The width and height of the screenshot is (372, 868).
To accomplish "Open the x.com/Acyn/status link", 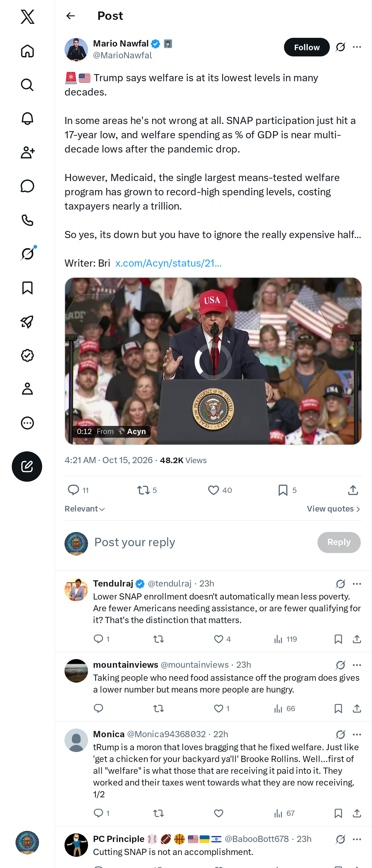I will pos(168,263).
